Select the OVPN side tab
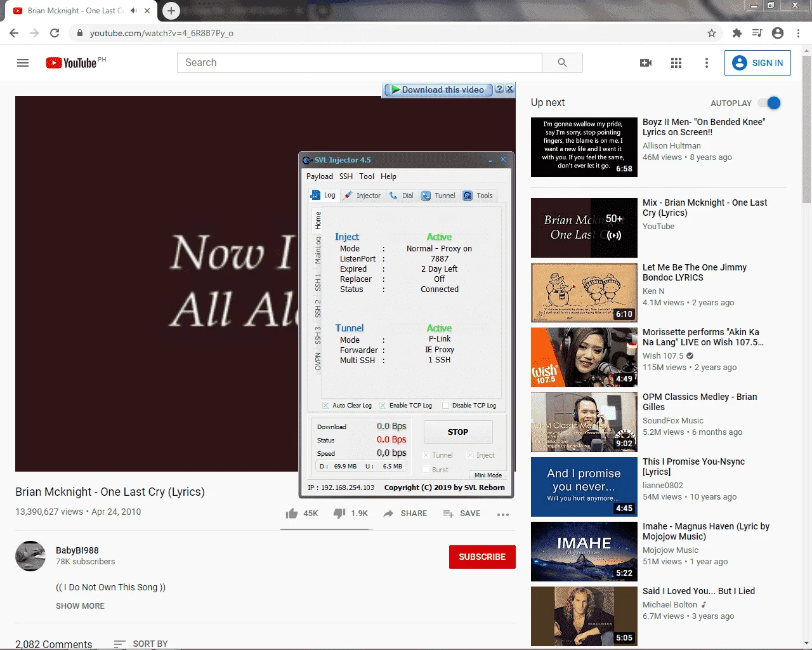Screen dimensions: 812x650 coord(318,361)
